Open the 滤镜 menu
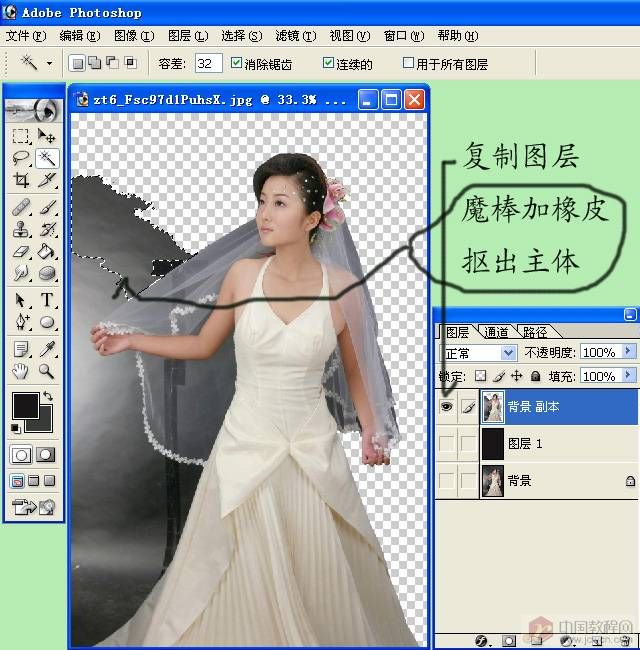The height and width of the screenshot is (650, 640). point(295,36)
